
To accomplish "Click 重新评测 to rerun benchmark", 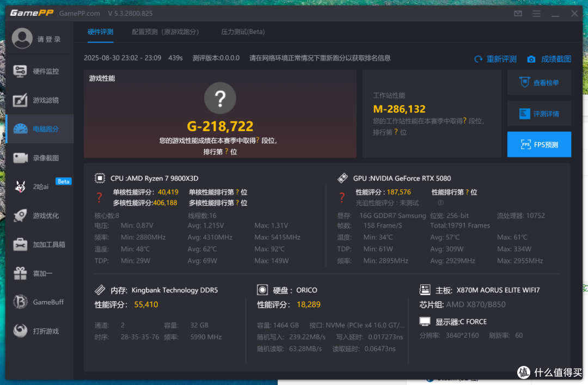I will click(495, 59).
